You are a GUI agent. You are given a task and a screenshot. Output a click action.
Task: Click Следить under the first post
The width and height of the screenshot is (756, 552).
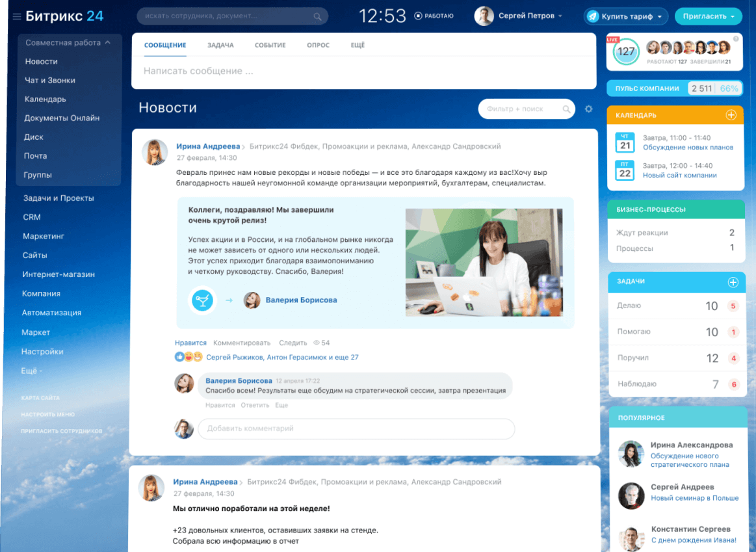coord(293,343)
